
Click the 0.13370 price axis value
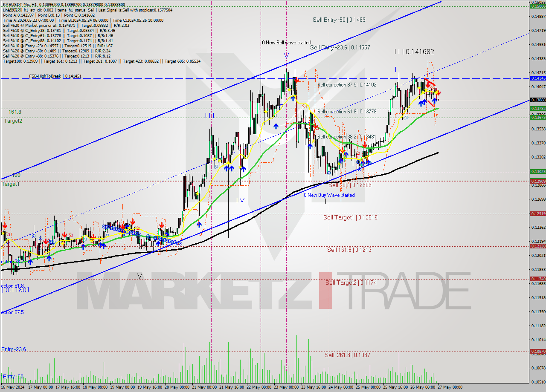(x=538, y=143)
